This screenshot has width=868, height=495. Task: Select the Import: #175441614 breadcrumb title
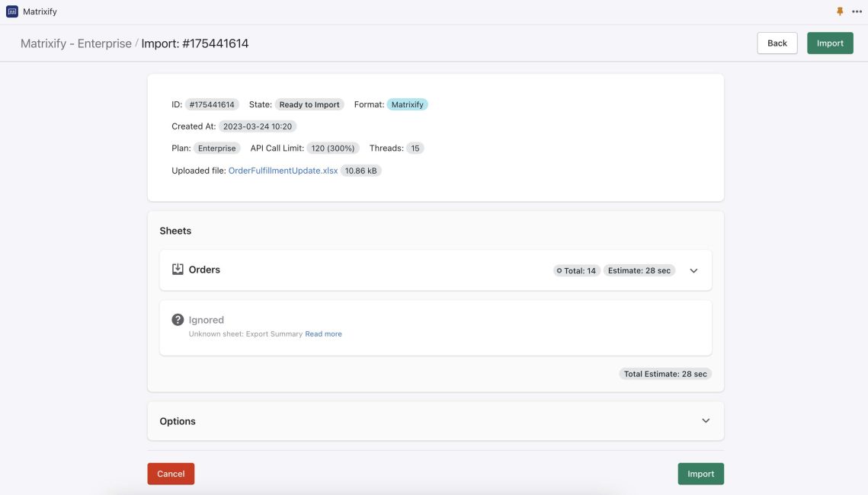193,43
